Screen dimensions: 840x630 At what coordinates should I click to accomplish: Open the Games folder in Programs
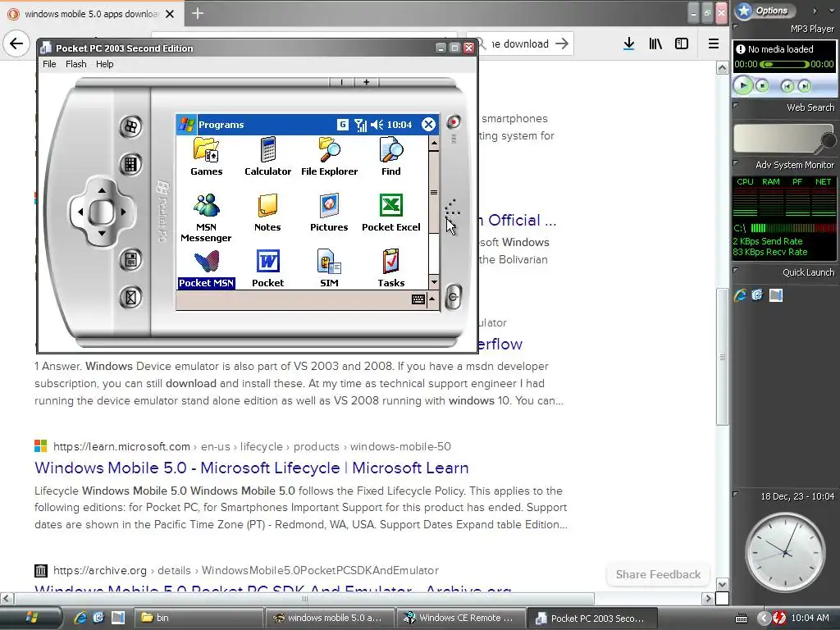206,157
